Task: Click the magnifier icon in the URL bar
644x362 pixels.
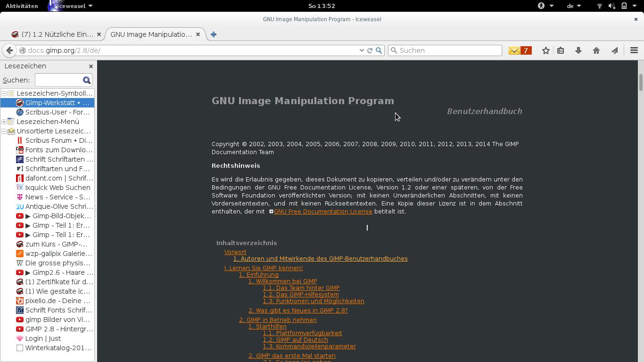Action: click(379, 50)
